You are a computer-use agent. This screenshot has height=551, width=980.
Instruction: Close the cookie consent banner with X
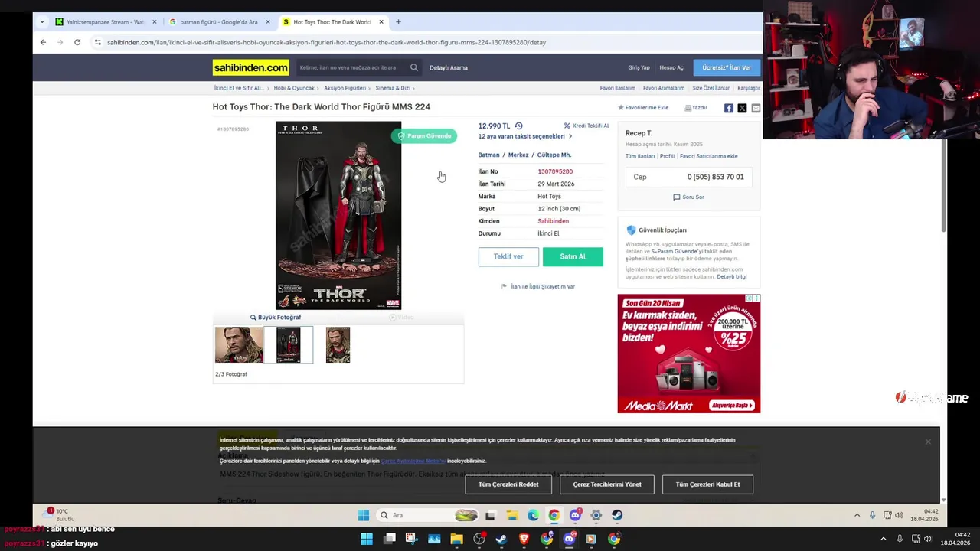pyautogui.click(x=928, y=442)
